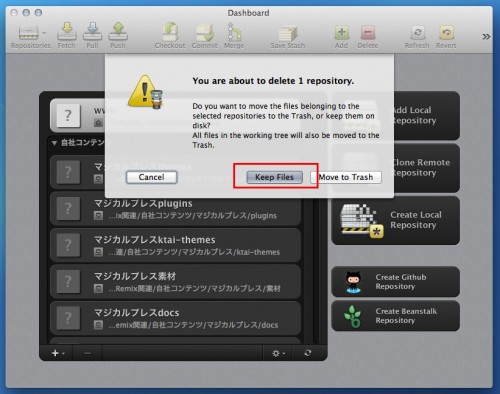Click the disk icon beside the docs path
500x394 pixels.
(x=98, y=325)
